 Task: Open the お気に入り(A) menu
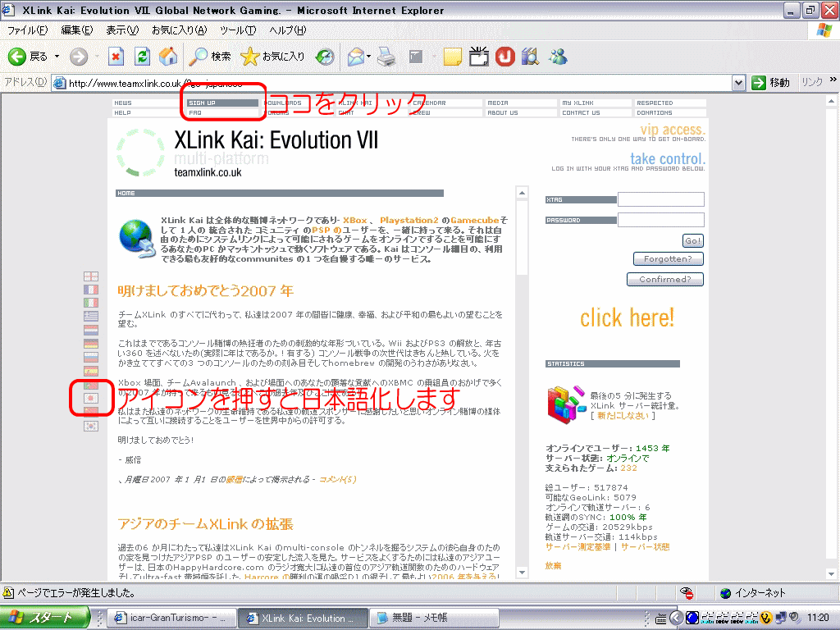pyautogui.click(x=179, y=30)
